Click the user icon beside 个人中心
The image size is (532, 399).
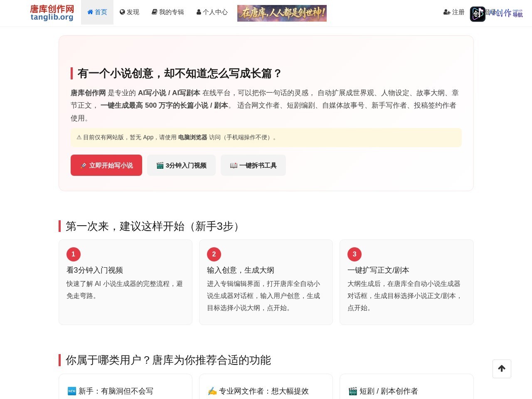(199, 12)
